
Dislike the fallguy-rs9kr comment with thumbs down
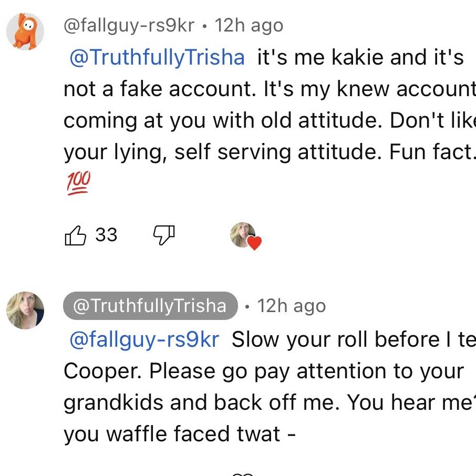coord(163,235)
